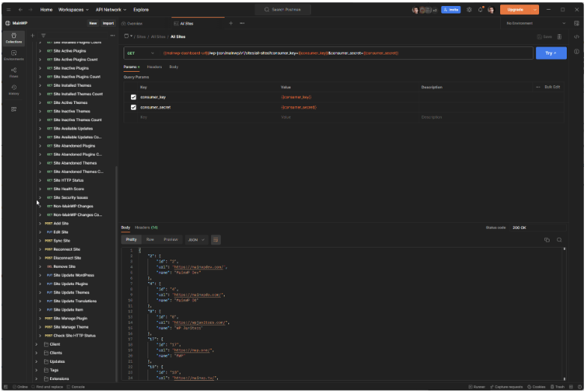Go to Explore in top navigation
The height and width of the screenshot is (392, 587).
(x=141, y=10)
